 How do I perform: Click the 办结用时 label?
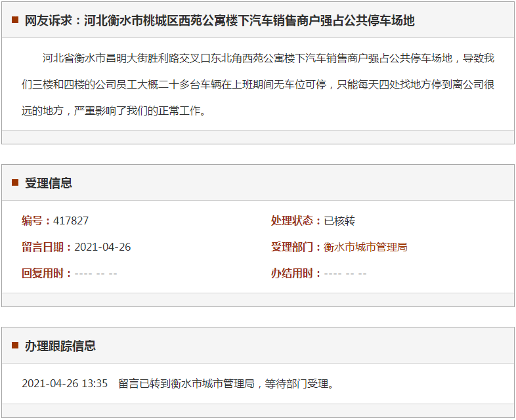294,273
